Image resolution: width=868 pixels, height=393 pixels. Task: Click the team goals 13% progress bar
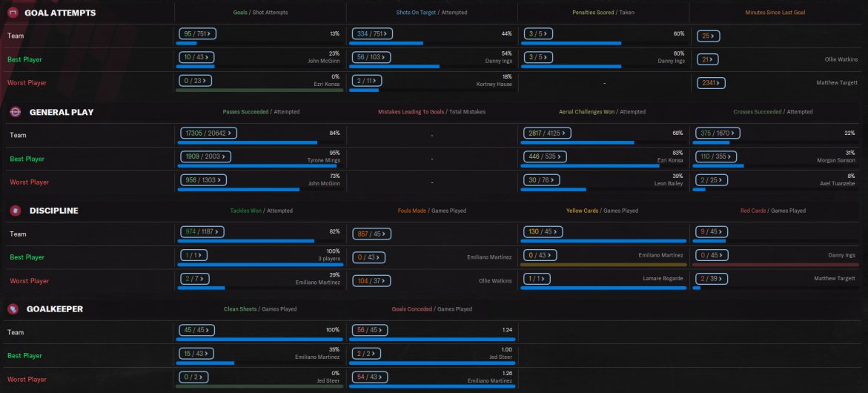tap(259, 43)
